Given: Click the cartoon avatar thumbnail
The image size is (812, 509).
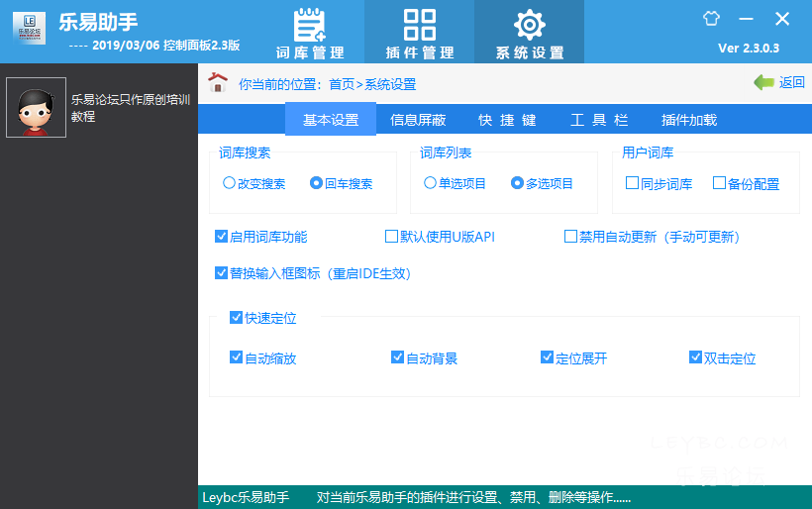Looking at the screenshot, I should pyautogui.click(x=36, y=107).
